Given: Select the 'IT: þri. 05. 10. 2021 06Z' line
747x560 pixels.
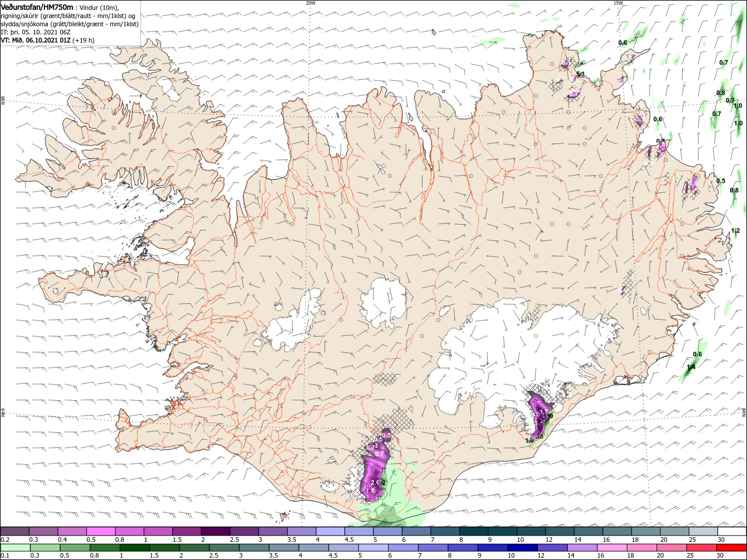Looking at the screenshot, I should pyautogui.click(x=35, y=32).
